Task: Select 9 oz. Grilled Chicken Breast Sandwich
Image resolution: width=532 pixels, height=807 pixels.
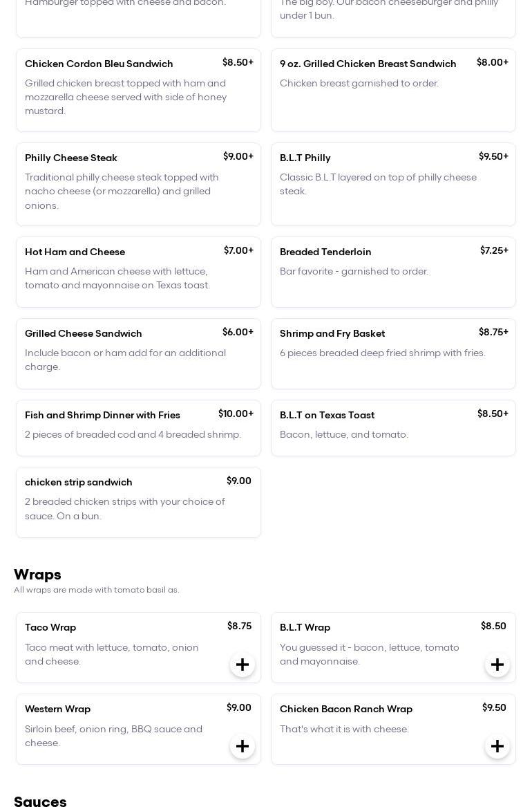Action: pos(393,90)
